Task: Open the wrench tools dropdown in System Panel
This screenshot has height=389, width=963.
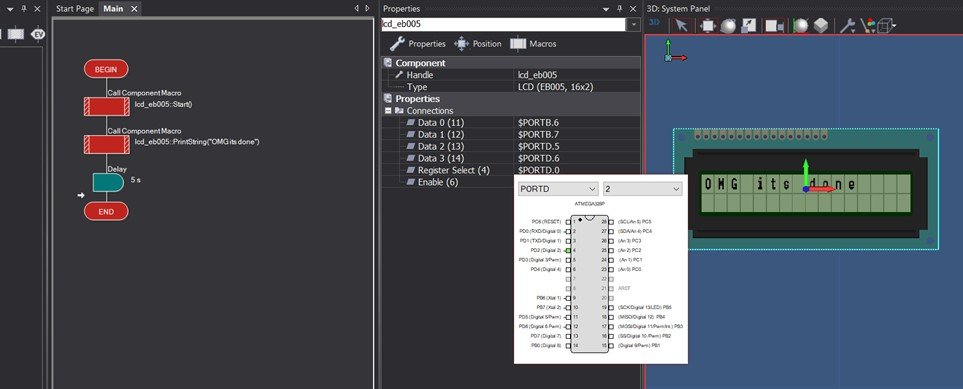Action: point(848,26)
